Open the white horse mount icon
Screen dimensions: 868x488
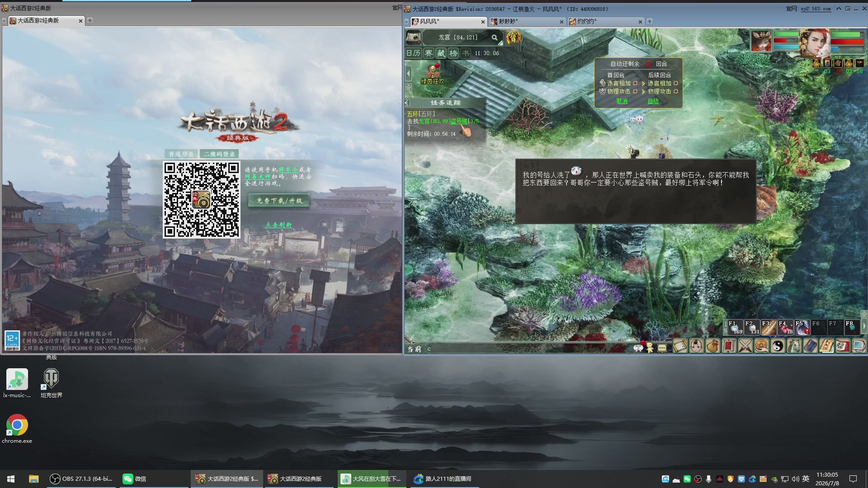coord(794,347)
